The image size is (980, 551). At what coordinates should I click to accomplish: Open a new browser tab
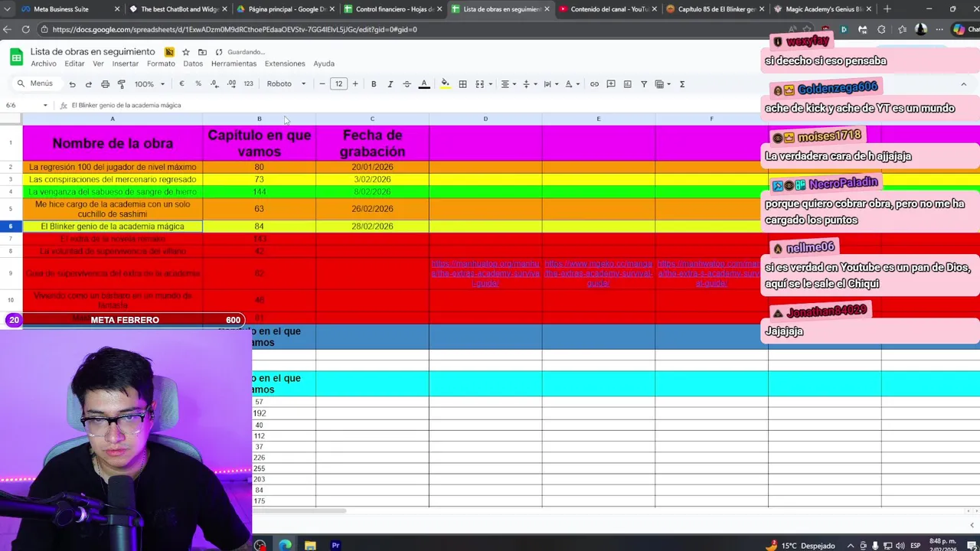[887, 9]
